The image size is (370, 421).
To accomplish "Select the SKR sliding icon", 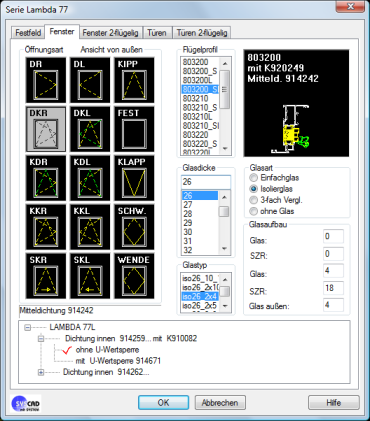I will pos(46,276).
